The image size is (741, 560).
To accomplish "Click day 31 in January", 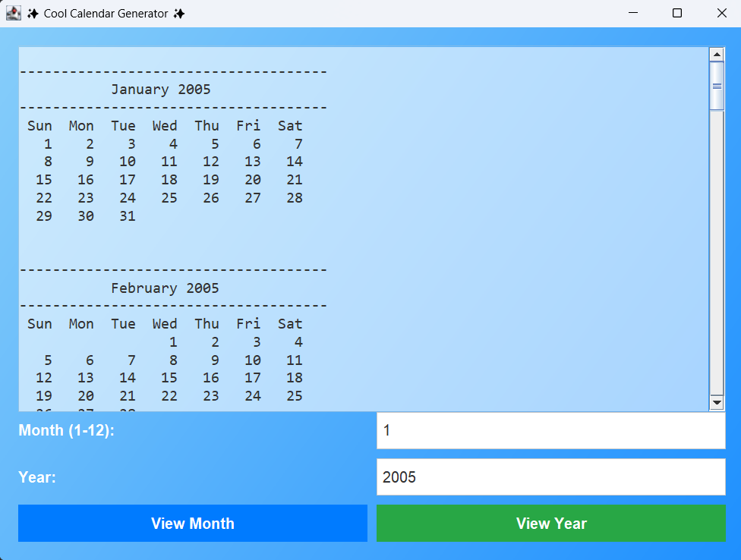I will [x=128, y=216].
